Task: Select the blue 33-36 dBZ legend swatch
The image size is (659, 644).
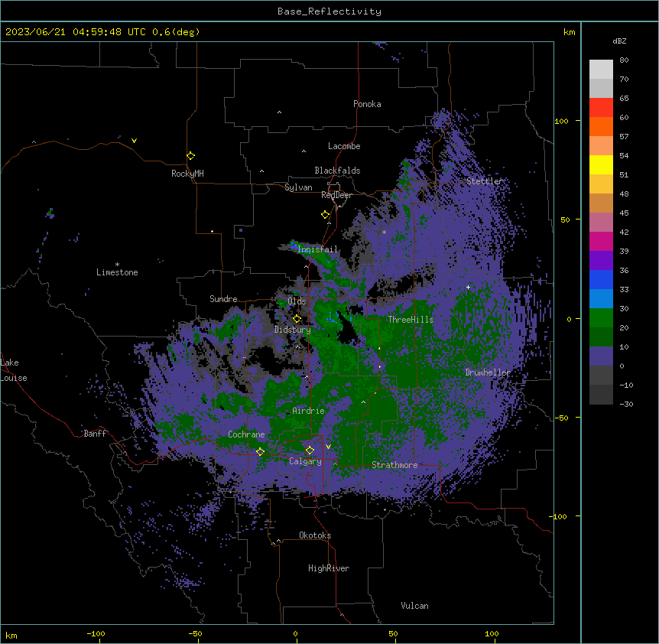Action: coord(601,279)
